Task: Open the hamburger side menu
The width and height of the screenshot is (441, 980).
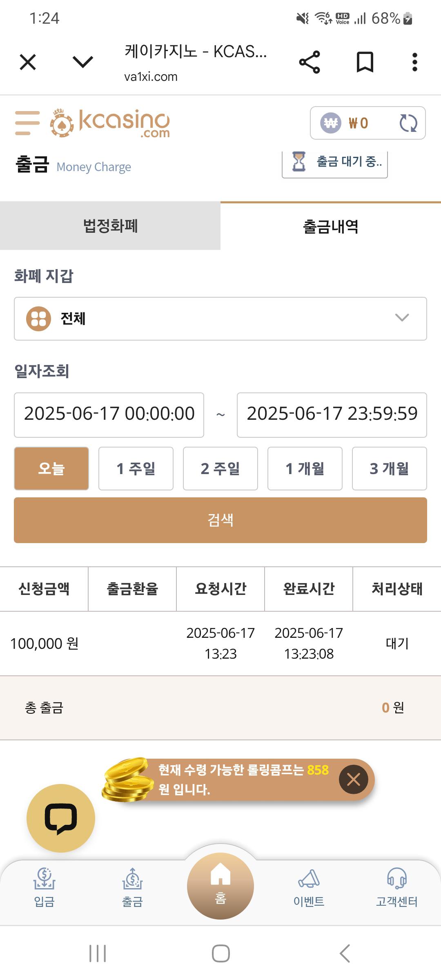Action: click(27, 123)
